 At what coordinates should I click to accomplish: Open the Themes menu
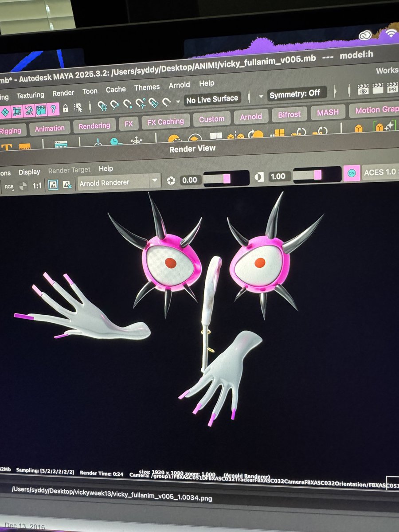(147, 87)
